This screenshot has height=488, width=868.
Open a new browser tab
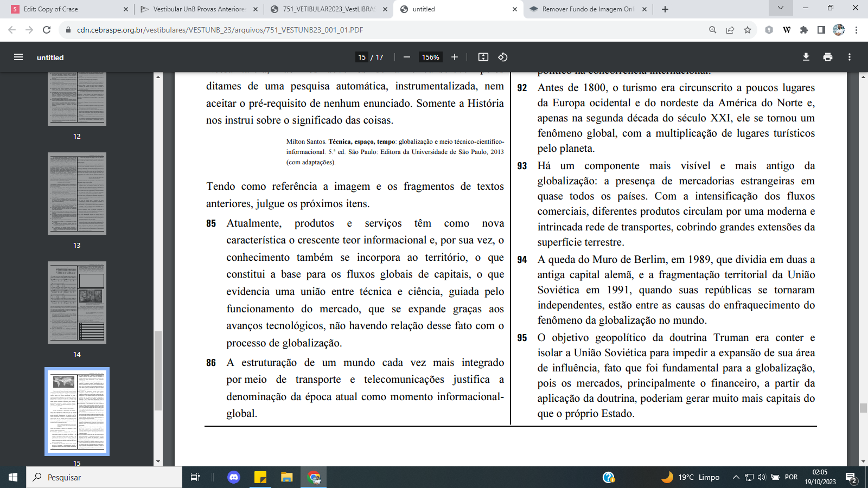point(665,9)
